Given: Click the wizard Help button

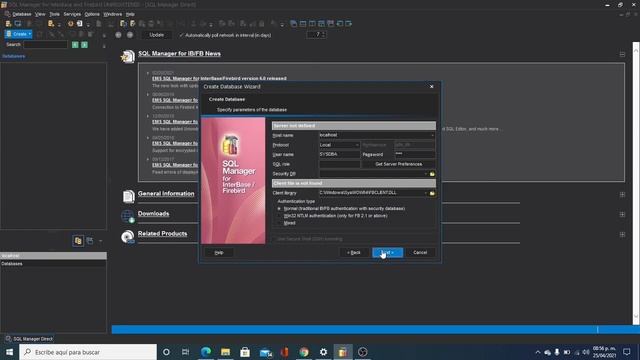Looking at the screenshot, I should tap(219, 253).
